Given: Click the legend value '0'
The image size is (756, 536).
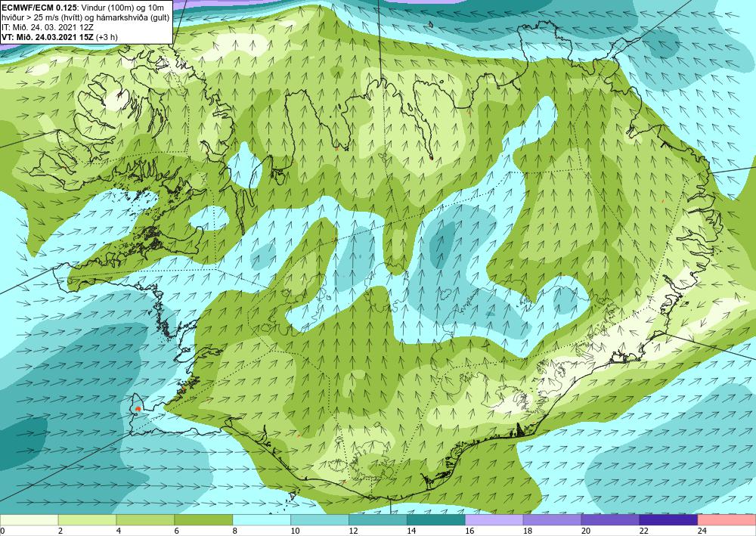Looking at the screenshot, I should (2, 531).
